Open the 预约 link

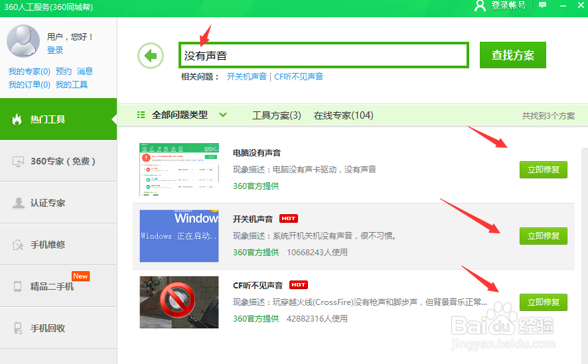tap(63, 71)
